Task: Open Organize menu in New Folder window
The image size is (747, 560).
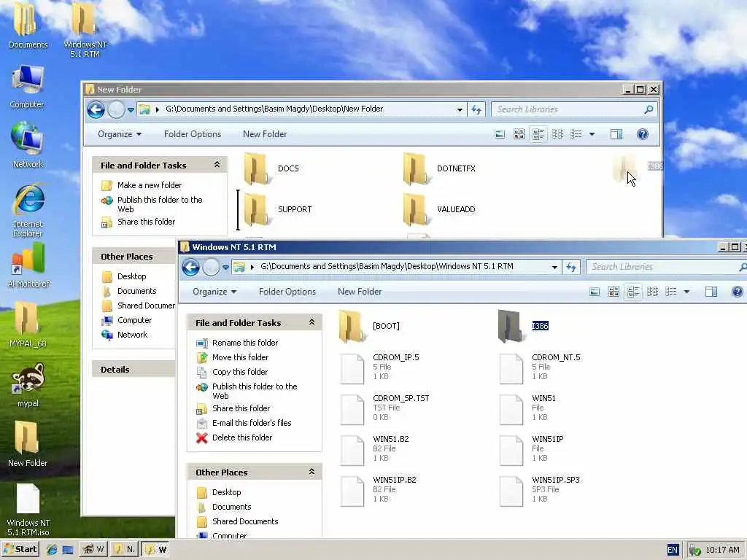Action: coord(120,134)
